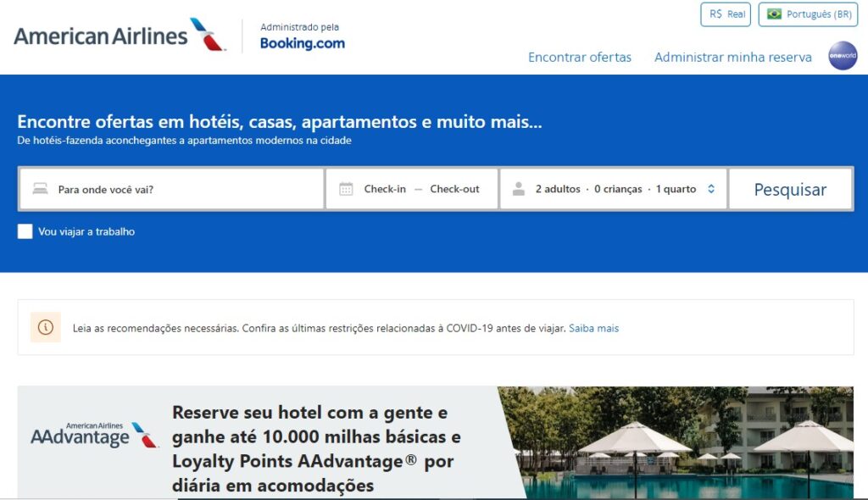
Task: Click the oneworld round badge icon
Action: (843, 55)
